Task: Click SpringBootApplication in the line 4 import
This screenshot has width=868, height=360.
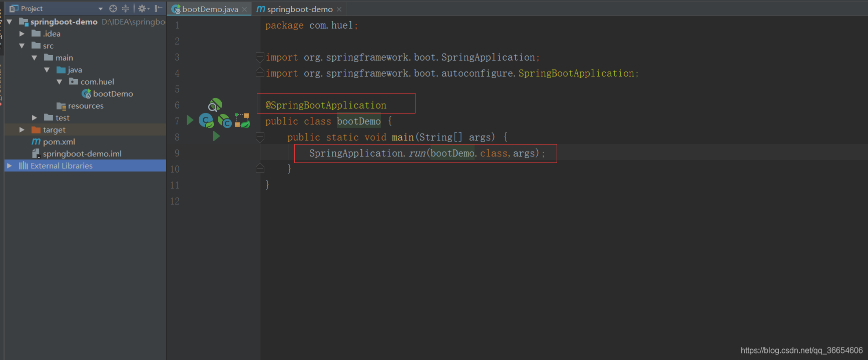Action: click(x=576, y=73)
